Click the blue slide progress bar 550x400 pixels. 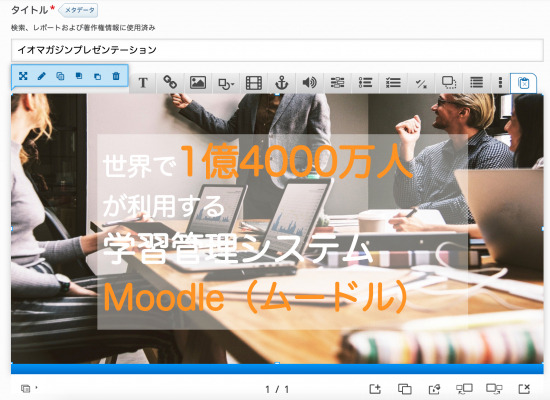pyautogui.click(x=277, y=369)
